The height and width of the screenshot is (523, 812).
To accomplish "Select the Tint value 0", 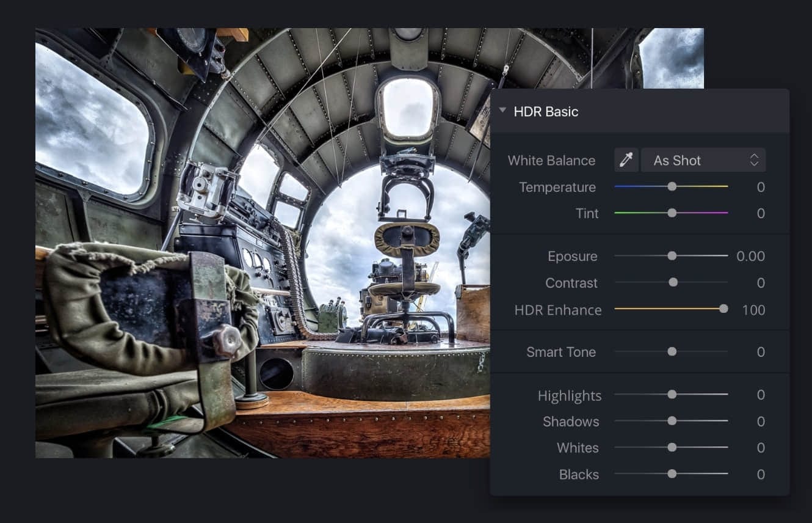I will pyautogui.click(x=761, y=213).
